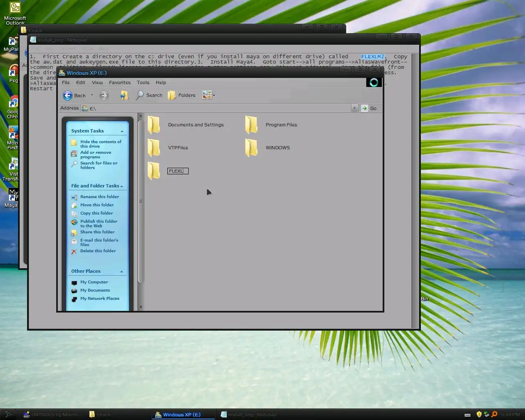
Task: Select the WINDOWS folder icon
Action: (251, 148)
